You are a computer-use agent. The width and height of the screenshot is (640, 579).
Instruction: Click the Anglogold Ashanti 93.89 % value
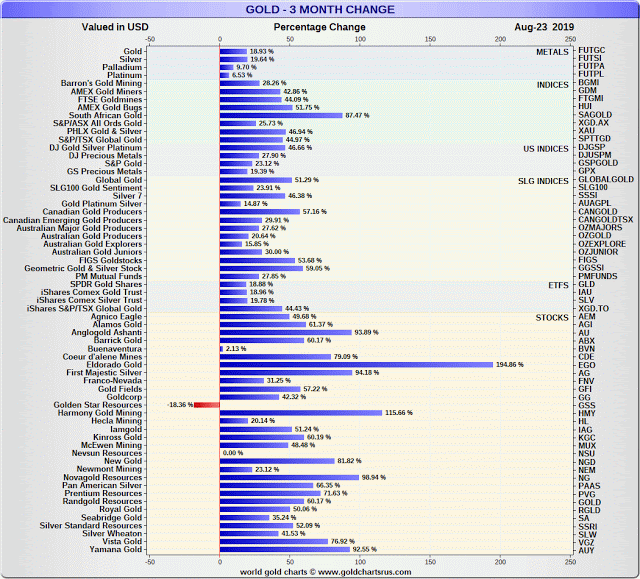click(x=366, y=332)
